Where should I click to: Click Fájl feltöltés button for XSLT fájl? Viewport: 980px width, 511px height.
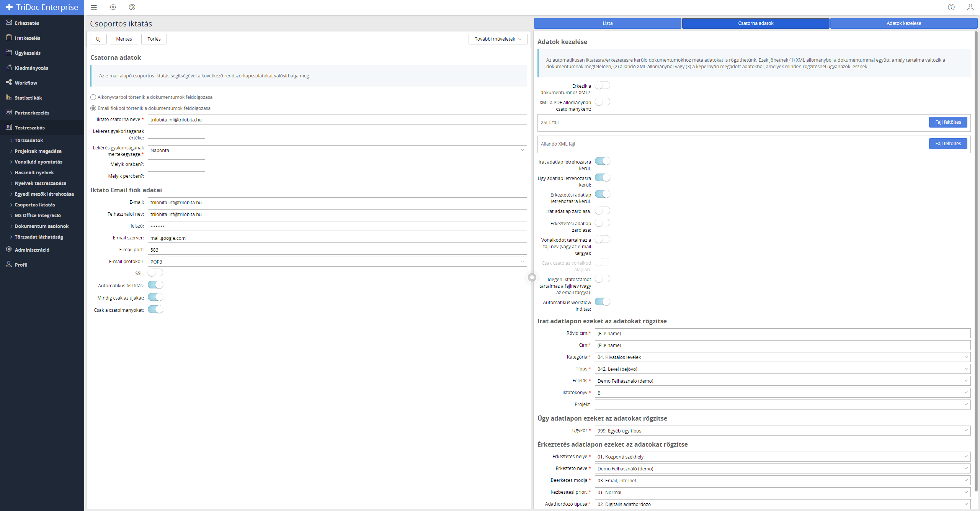[x=948, y=122]
